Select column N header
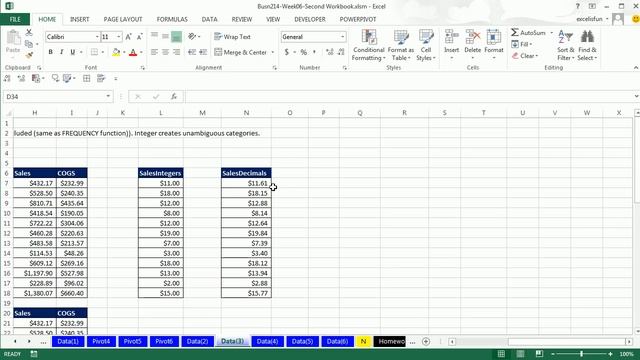 247,113
